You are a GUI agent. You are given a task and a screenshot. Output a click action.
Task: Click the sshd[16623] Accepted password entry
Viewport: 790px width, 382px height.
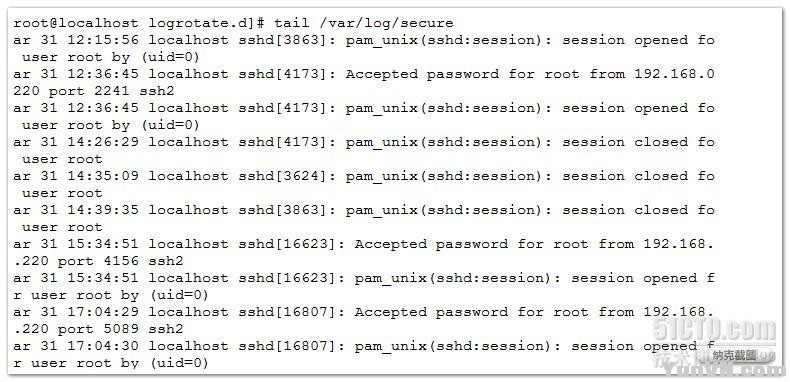coord(364,244)
